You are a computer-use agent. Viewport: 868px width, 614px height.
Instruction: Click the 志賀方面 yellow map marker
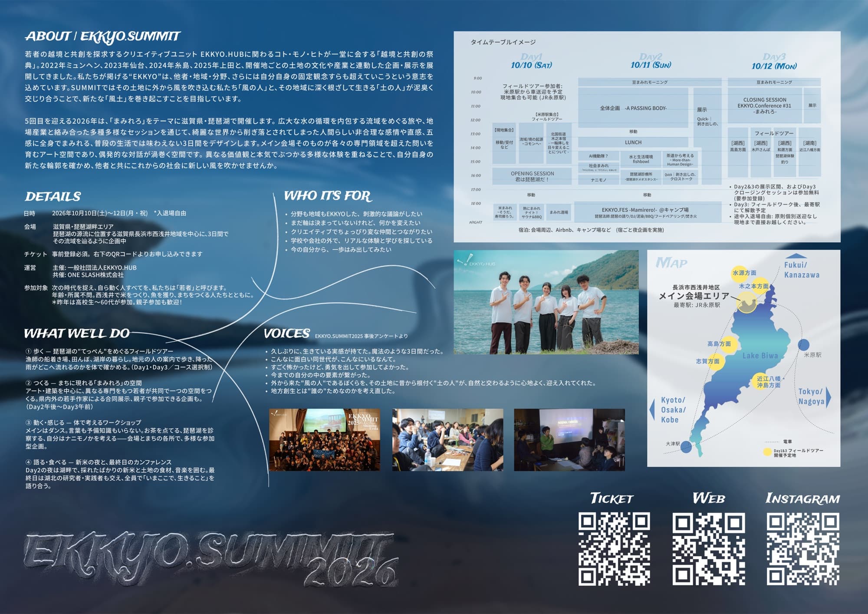point(716,362)
